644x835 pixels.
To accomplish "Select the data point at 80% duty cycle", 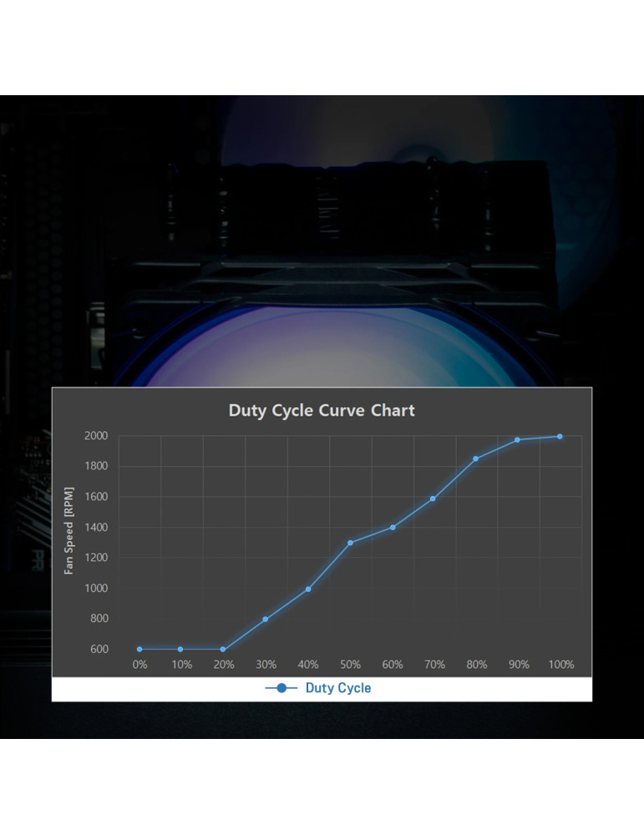I will pyautogui.click(x=475, y=459).
